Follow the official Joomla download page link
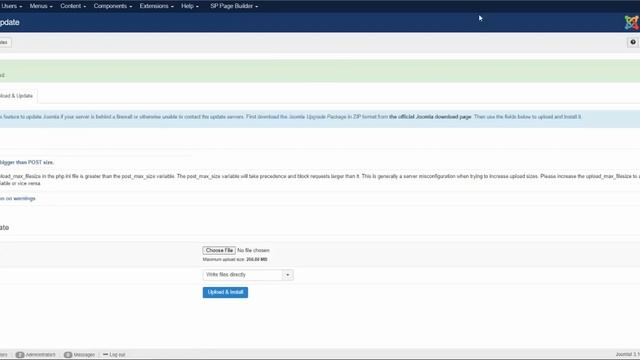The width and height of the screenshot is (640, 360). [430, 117]
